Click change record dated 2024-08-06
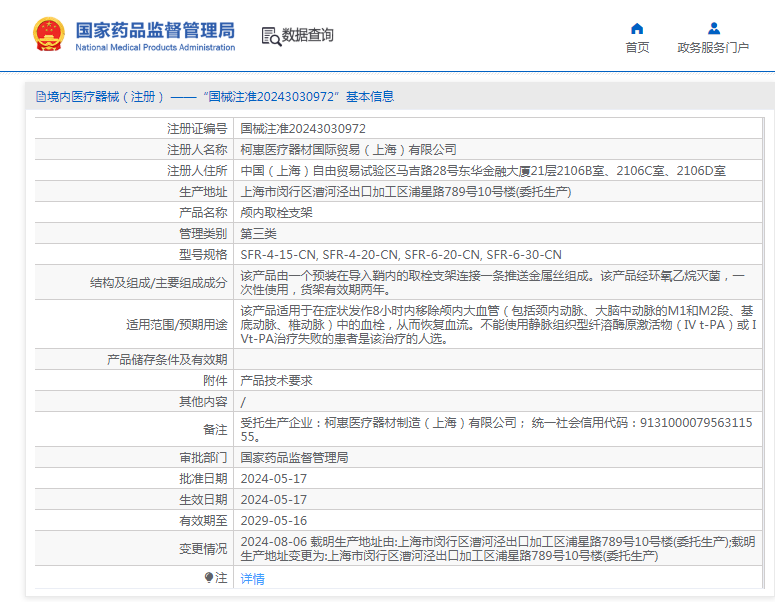This screenshot has width=775, height=602. click(x=498, y=549)
